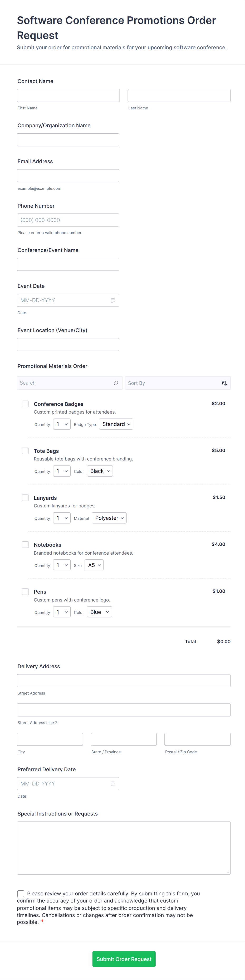
Task: Click the First Name input field
Action: (68, 95)
